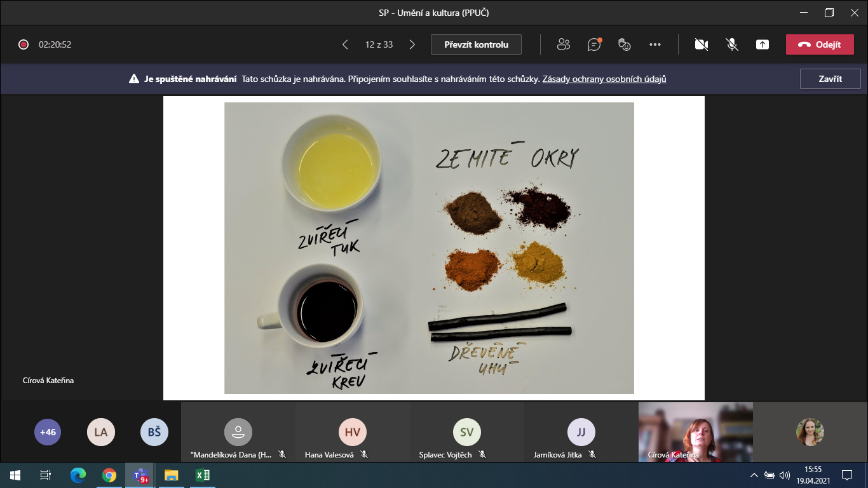868x488 pixels.
Task: Select Hana Valesová participant tile
Action: coord(353,433)
